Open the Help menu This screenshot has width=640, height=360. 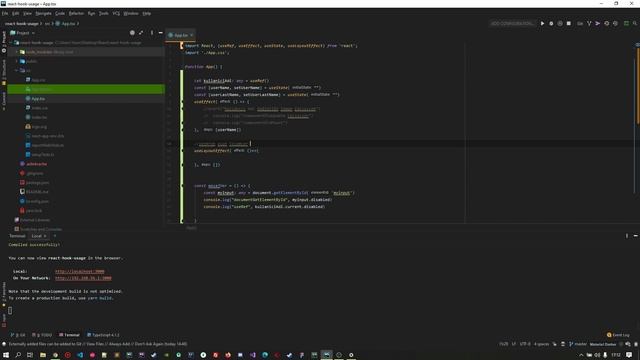147,13
